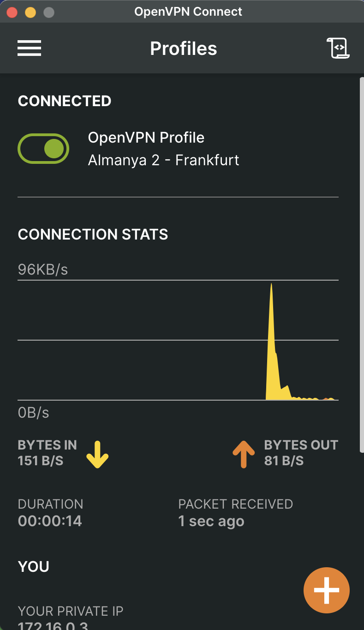Minimize the OpenVPN Connect window
The width and height of the screenshot is (364, 630).
[x=30, y=12]
